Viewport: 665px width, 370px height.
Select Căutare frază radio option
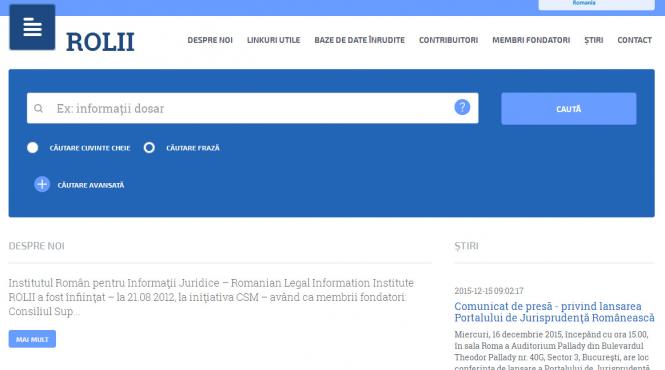tap(149, 148)
